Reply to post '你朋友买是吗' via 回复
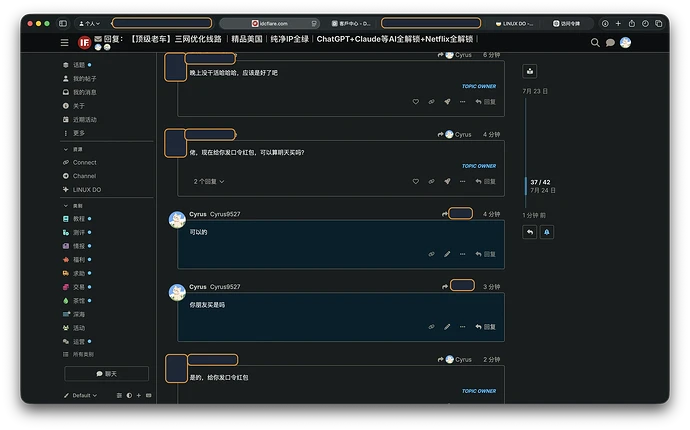 point(485,327)
